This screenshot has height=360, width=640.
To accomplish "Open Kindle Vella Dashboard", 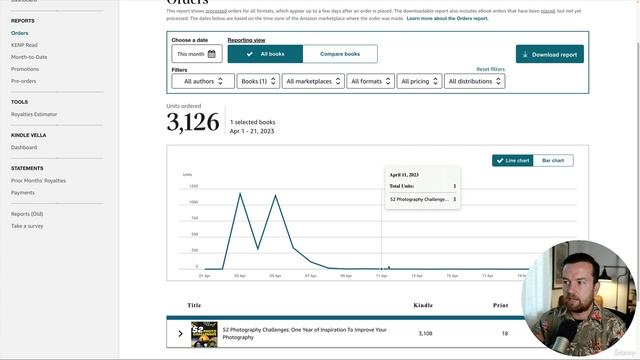I will coord(24,147).
